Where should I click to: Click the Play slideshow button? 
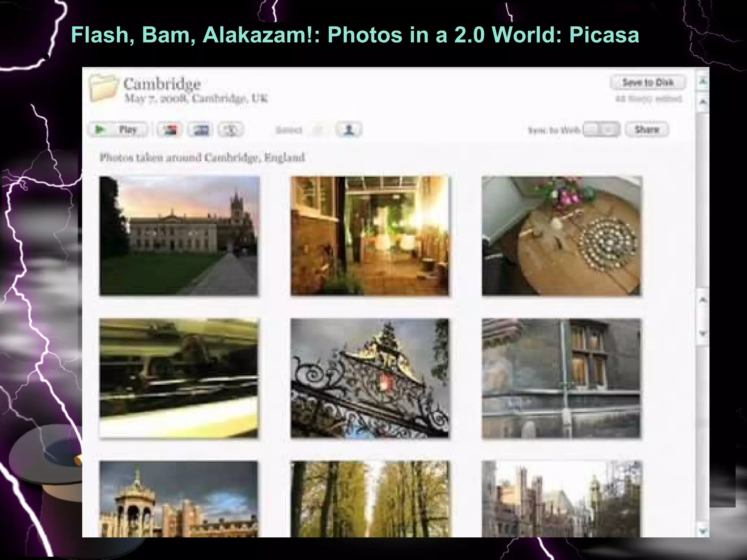click(117, 129)
